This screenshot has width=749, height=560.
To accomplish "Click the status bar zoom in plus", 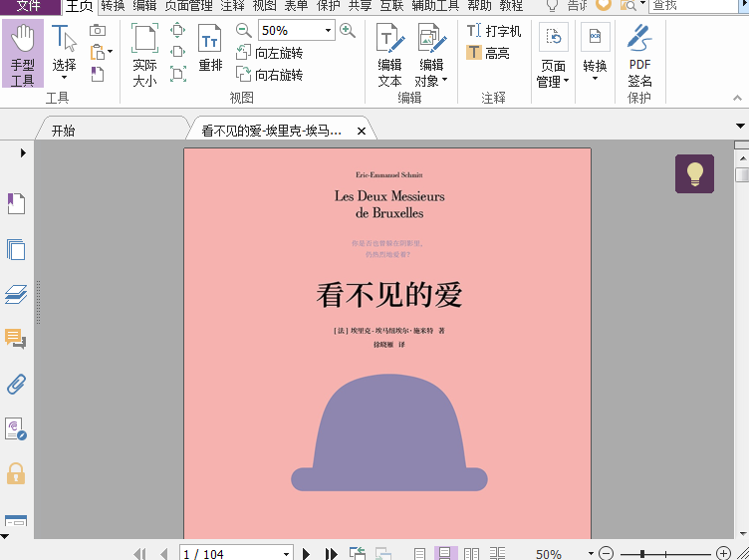I will [724, 554].
